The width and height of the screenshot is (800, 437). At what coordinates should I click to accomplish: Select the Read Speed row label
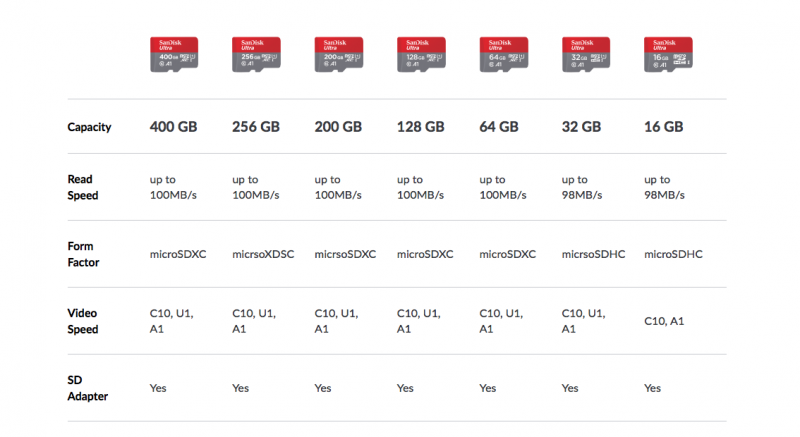(x=83, y=187)
